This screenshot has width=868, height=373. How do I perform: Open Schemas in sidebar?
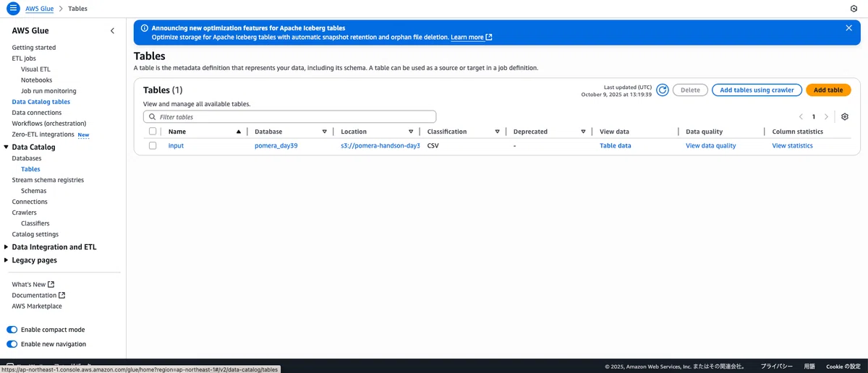(x=34, y=190)
